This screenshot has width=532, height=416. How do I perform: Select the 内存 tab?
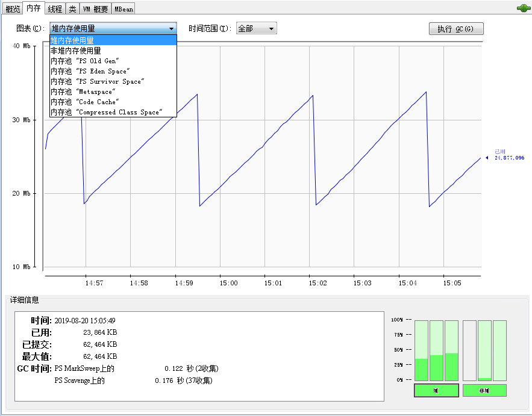(x=33, y=8)
